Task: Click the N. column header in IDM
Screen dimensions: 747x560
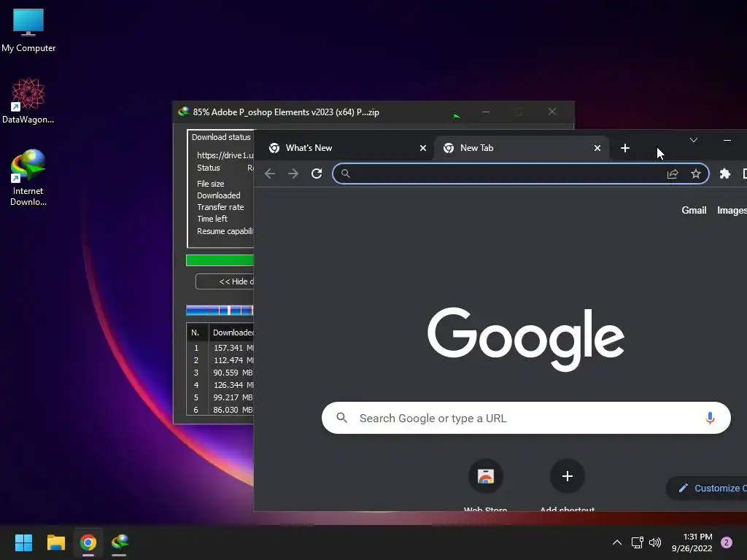Action: tap(197, 332)
